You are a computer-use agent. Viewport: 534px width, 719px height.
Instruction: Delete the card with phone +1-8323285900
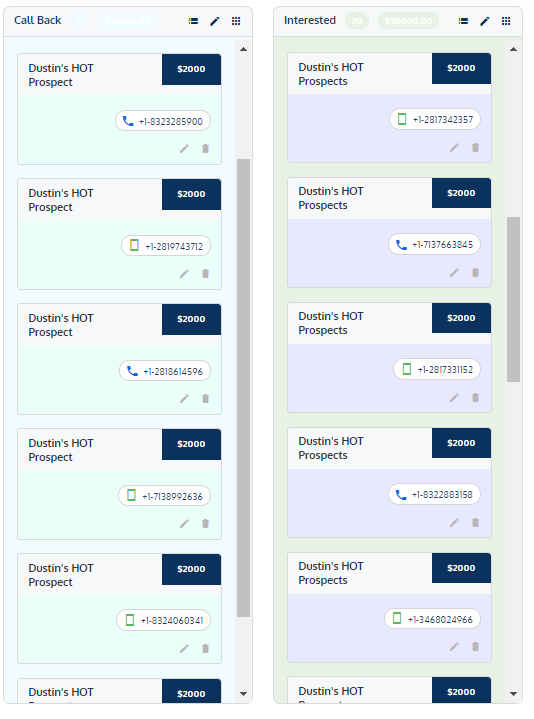click(x=205, y=149)
